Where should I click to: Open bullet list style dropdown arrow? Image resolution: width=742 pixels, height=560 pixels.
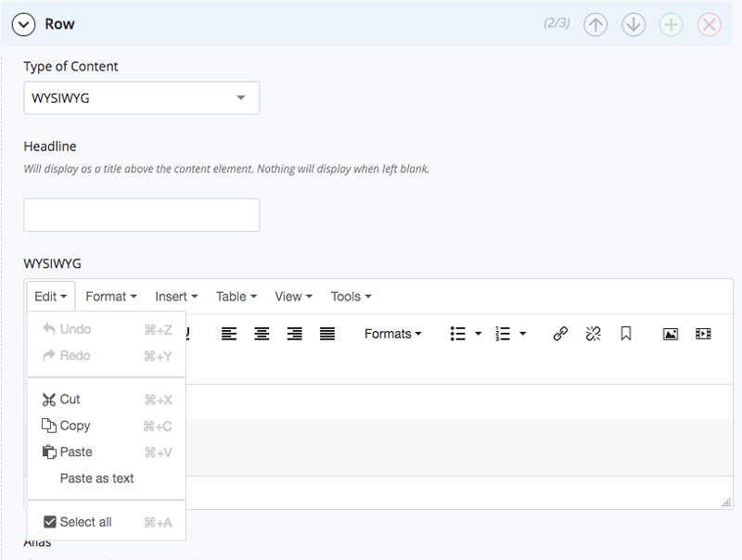tap(478, 334)
